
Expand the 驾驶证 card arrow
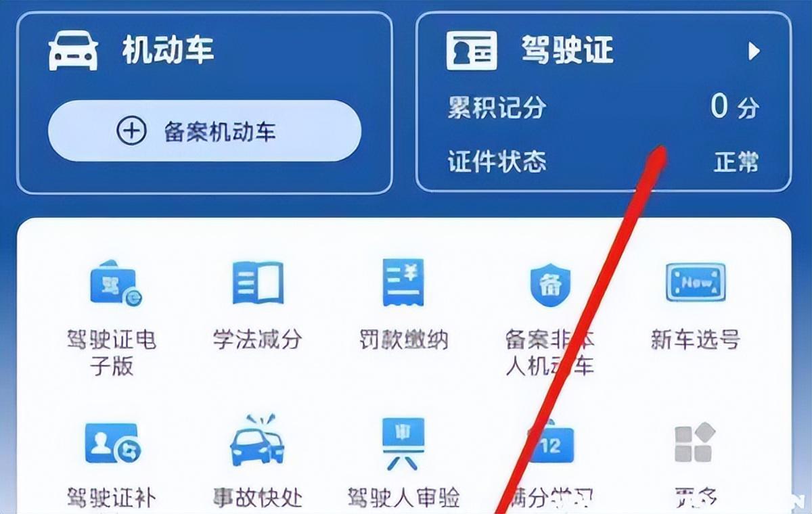click(x=754, y=51)
